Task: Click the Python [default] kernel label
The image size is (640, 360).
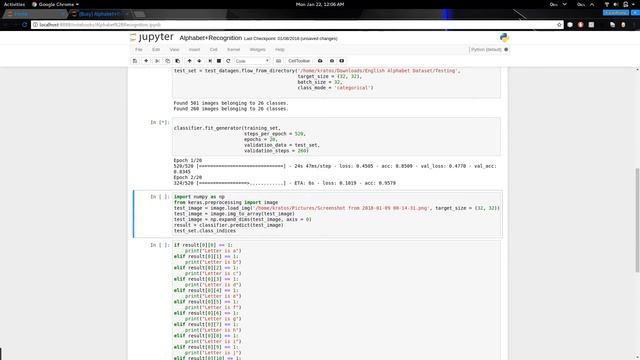Action: [486, 49]
